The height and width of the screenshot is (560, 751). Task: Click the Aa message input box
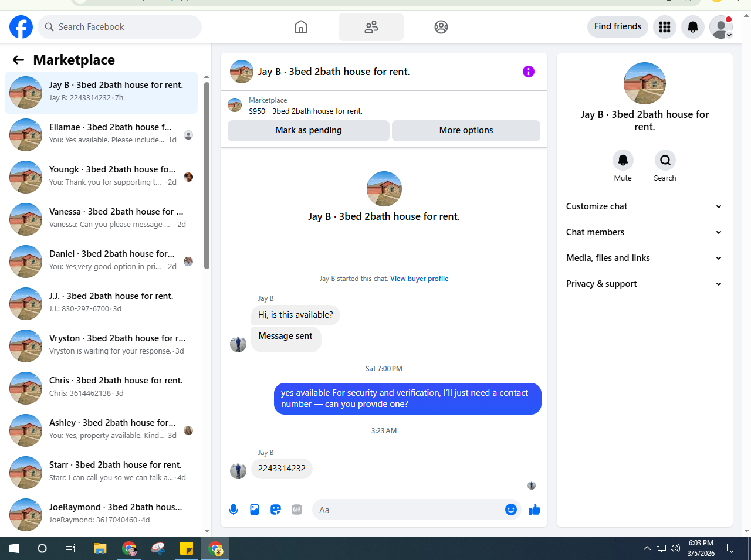click(x=416, y=510)
